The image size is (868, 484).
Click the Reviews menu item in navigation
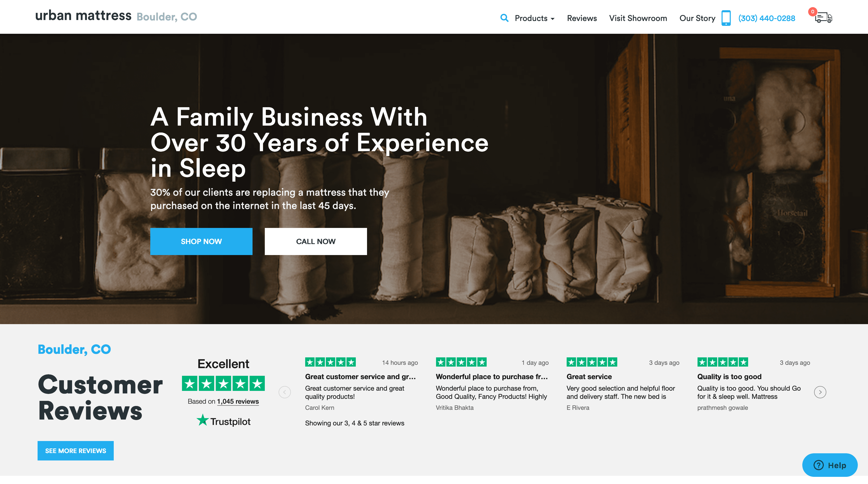[x=582, y=17]
